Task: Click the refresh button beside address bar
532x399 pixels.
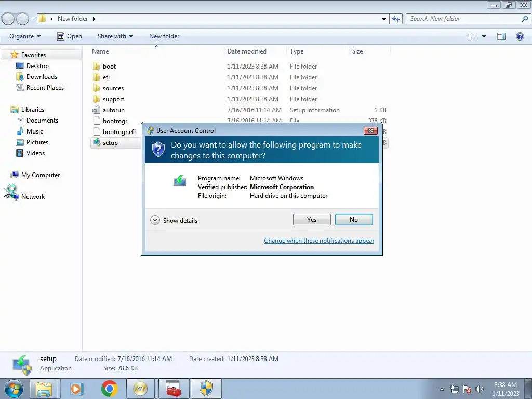Action: click(x=396, y=19)
